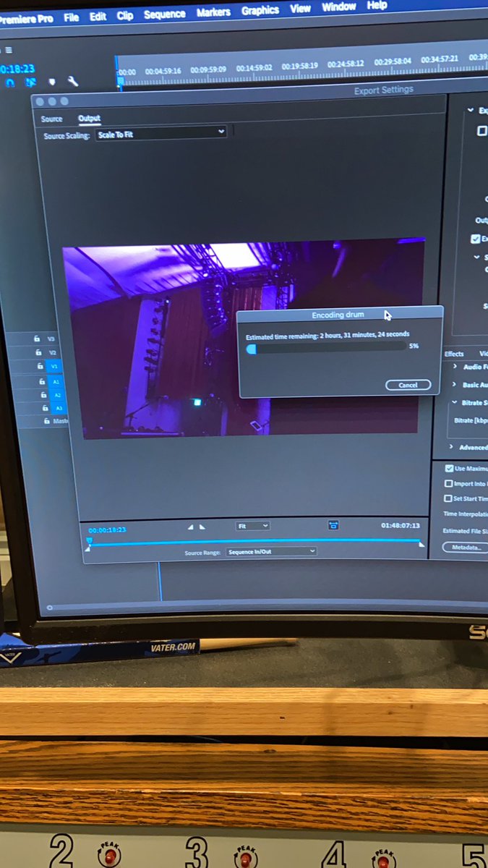The image size is (488, 868).
Task: Toggle the Export video checkbox under Output
Action: (x=475, y=238)
